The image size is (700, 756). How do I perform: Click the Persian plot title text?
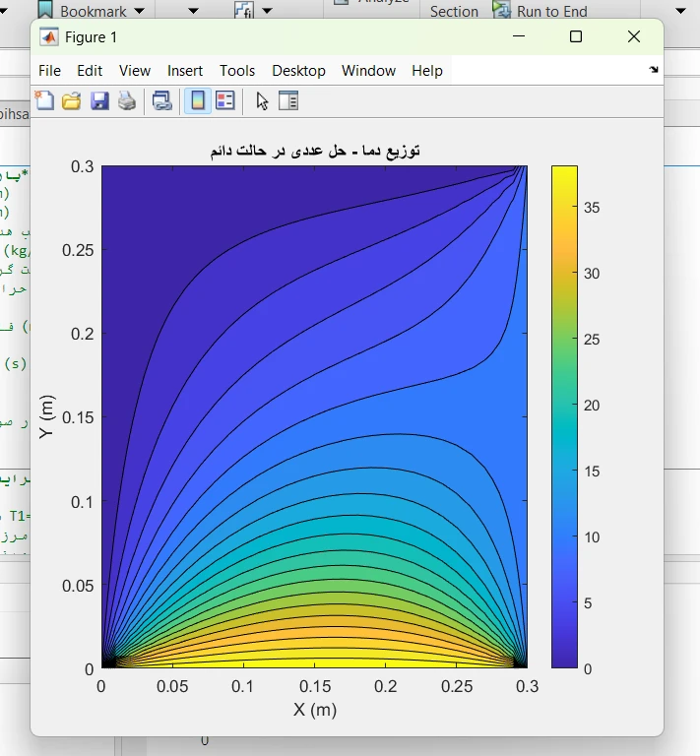(x=314, y=151)
